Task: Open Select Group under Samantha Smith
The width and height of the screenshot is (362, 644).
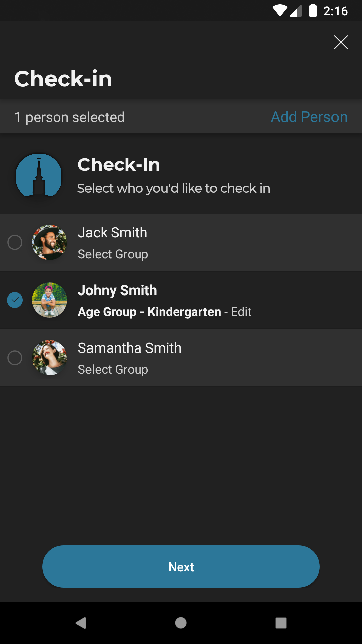Action: click(113, 370)
